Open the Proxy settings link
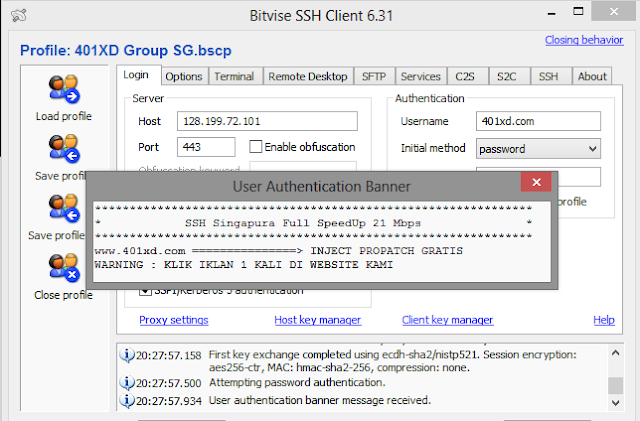640x421 pixels. tap(174, 320)
